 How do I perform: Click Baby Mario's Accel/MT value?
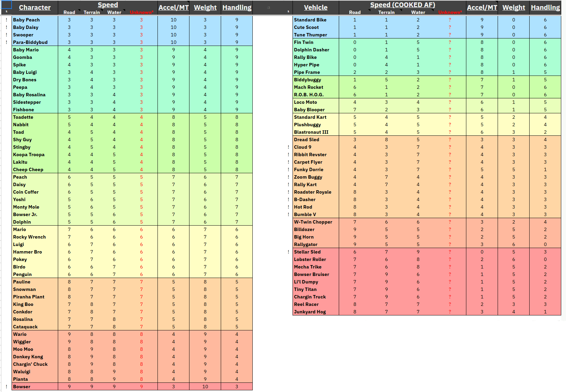[173, 50]
